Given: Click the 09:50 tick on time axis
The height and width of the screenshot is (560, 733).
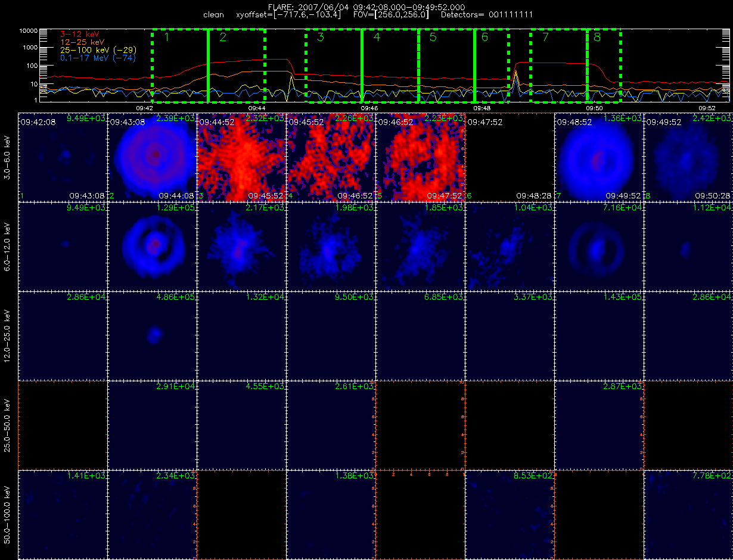Looking at the screenshot, I should 594,108.
